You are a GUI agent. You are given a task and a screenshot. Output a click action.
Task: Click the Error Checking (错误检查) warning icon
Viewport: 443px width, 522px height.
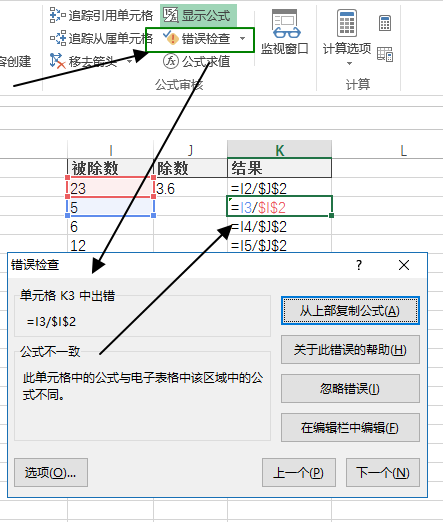172,38
